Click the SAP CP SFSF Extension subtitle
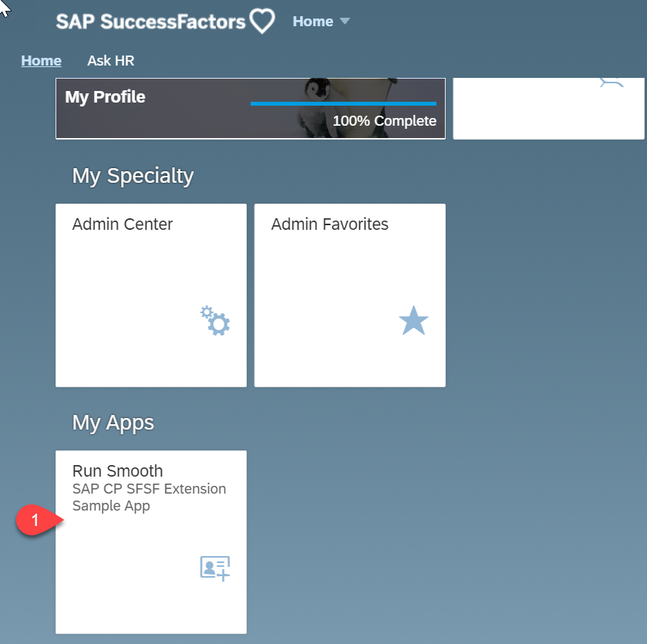647x644 pixels. point(149,497)
